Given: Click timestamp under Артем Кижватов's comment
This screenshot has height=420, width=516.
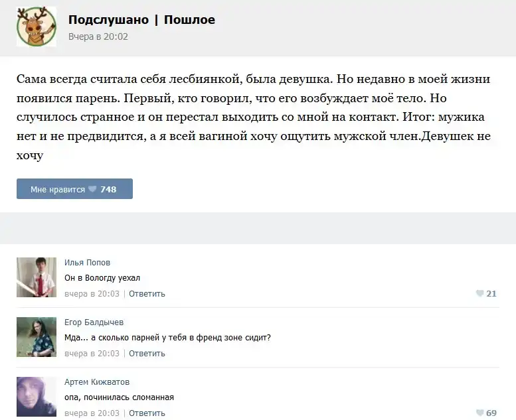Looking at the screenshot, I should pyautogui.click(x=92, y=413).
